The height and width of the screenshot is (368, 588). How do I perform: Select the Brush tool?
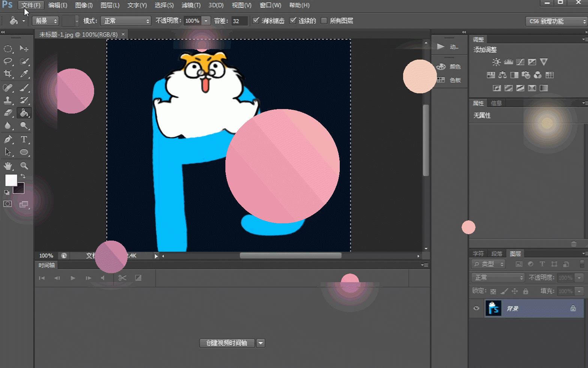(x=24, y=88)
